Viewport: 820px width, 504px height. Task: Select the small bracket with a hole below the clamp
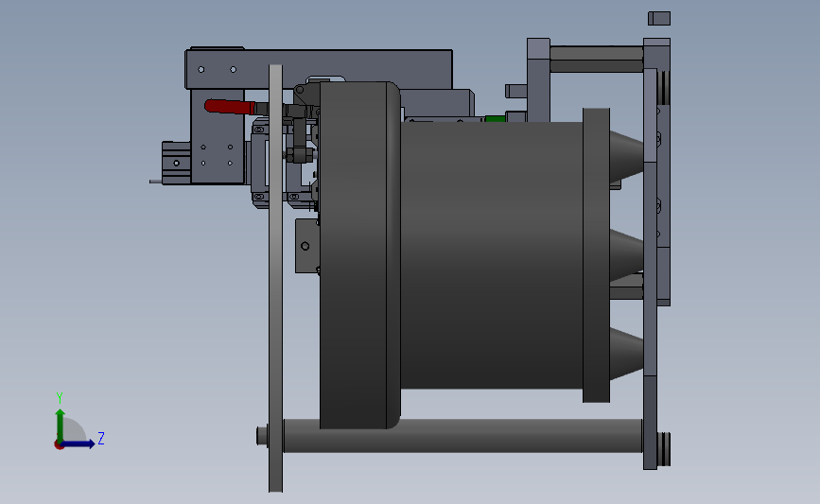pos(307,246)
